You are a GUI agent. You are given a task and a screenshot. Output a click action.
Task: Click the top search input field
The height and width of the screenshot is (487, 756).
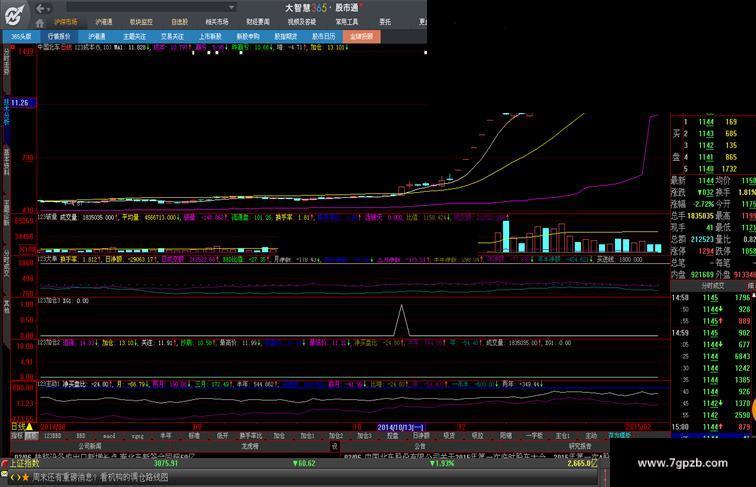147,8
